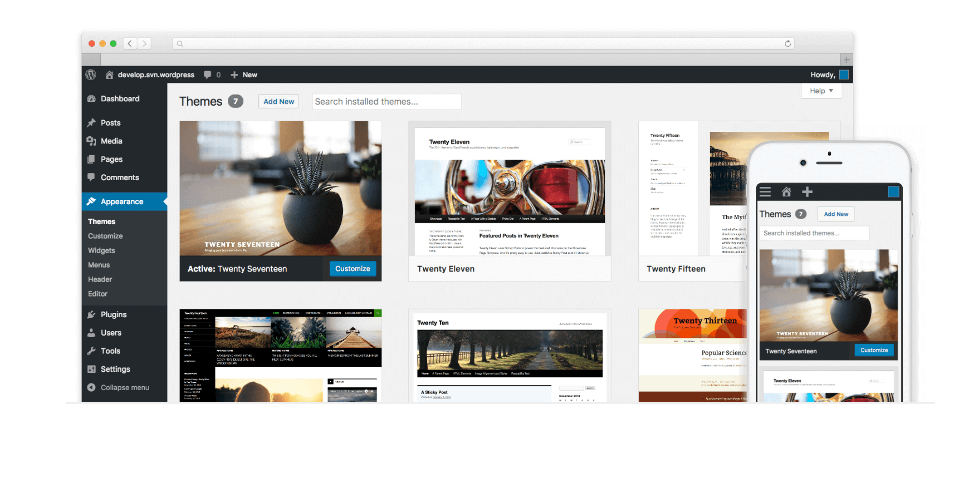Open the Customize submenu link
This screenshot has height=479, width=980.
pyautogui.click(x=105, y=236)
